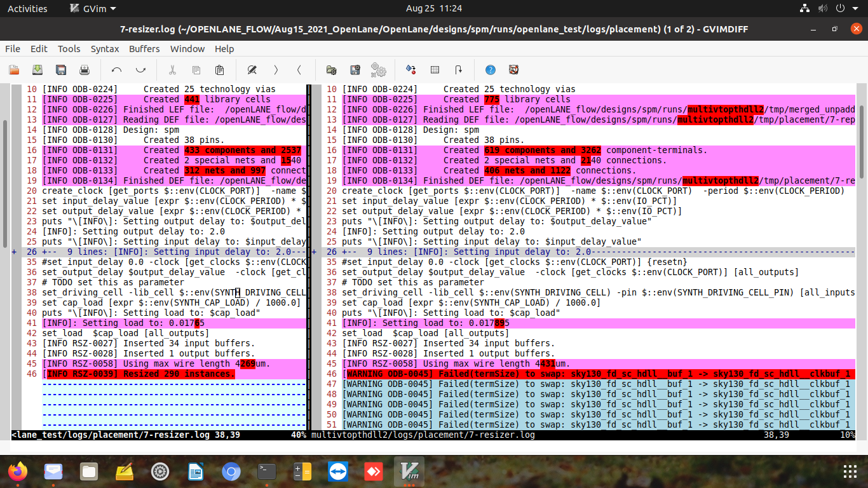Viewport: 868px width, 488px height.
Task: Click the Undo arrow icon
Action: tap(116, 70)
